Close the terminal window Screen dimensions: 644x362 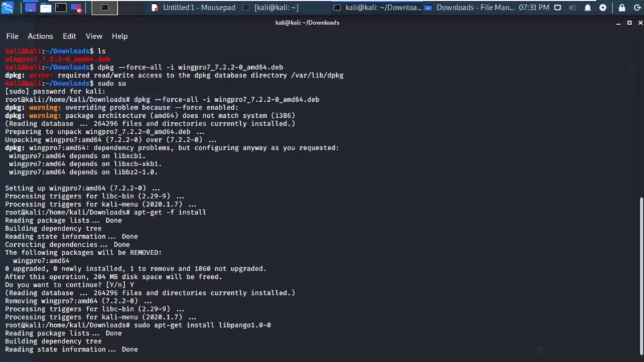tap(640, 23)
